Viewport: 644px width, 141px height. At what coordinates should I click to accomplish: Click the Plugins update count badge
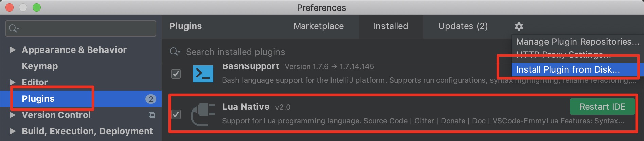point(151,99)
